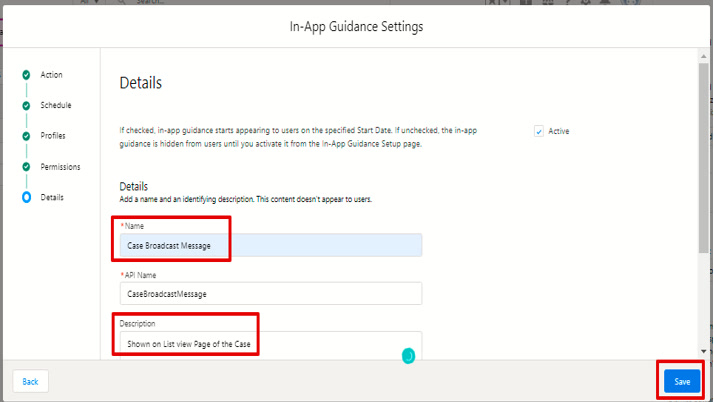Image resolution: width=714 pixels, height=402 pixels.
Task: Click the Schedule step checkmark icon
Action: click(x=26, y=105)
